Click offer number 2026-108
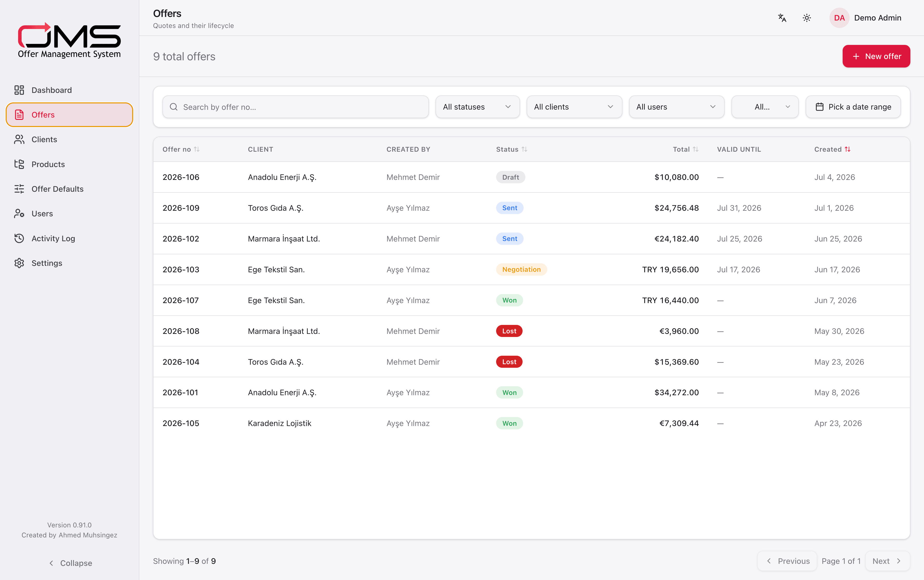Image resolution: width=924 pixels, height=580 pixels. [x=181, y=331]
